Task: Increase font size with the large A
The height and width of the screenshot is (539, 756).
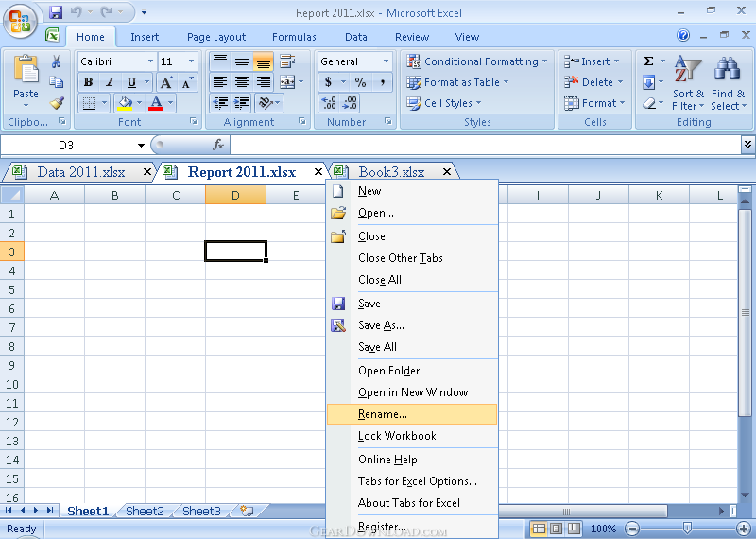Action: click(166, 82)
